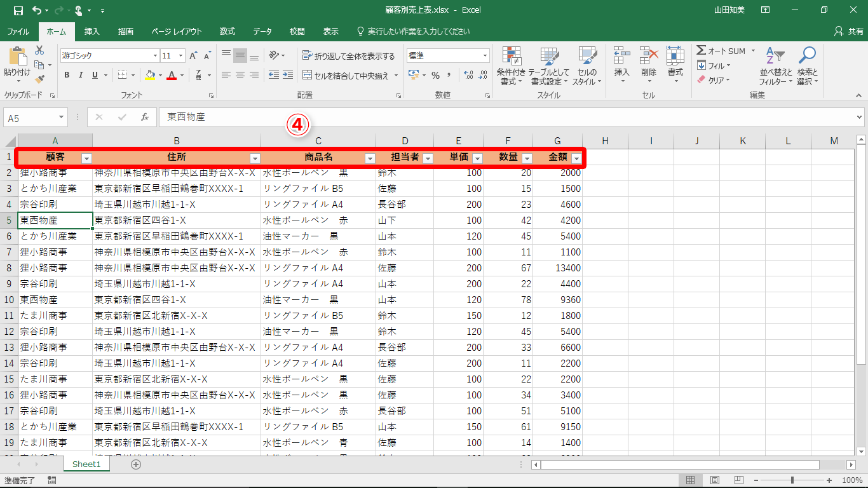This screenshot has width=868, height=488.
Task: Click セルを結合して中央揃え button
Action: point(346,76)
